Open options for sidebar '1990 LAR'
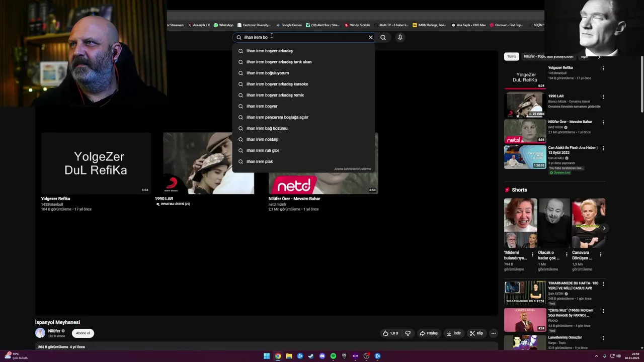 pyautogui.click(x=603, y=97)
